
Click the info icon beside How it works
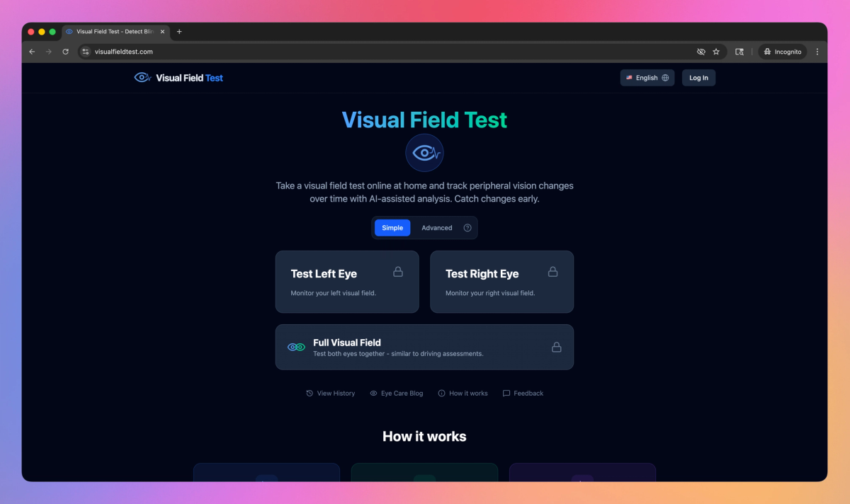click(x=441, y=393)
